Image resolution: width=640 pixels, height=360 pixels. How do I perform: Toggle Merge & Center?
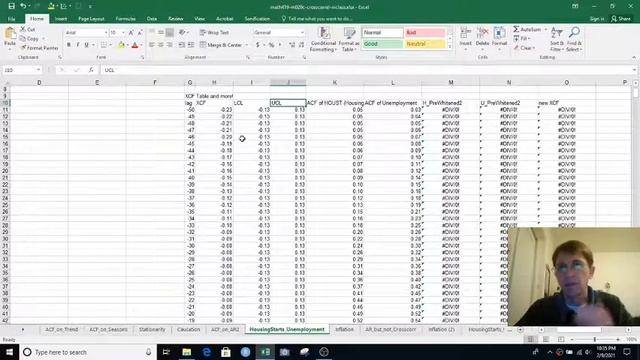221,45
